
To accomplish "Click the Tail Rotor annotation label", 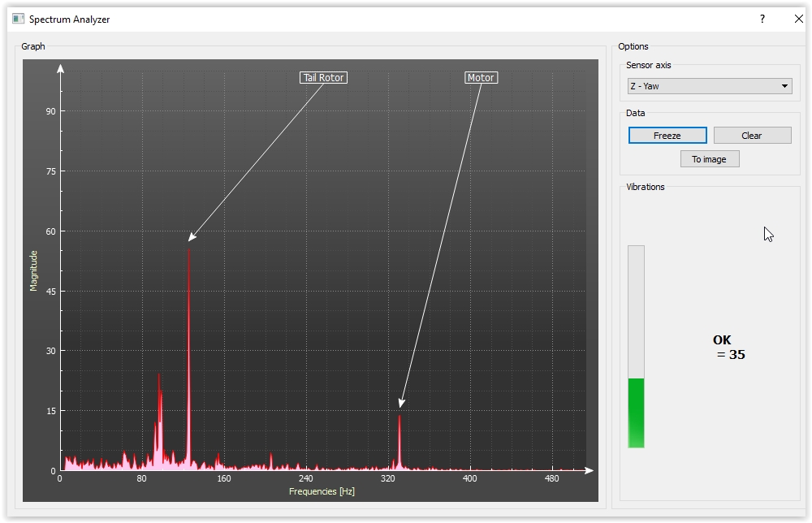I will tap(323, 78).
